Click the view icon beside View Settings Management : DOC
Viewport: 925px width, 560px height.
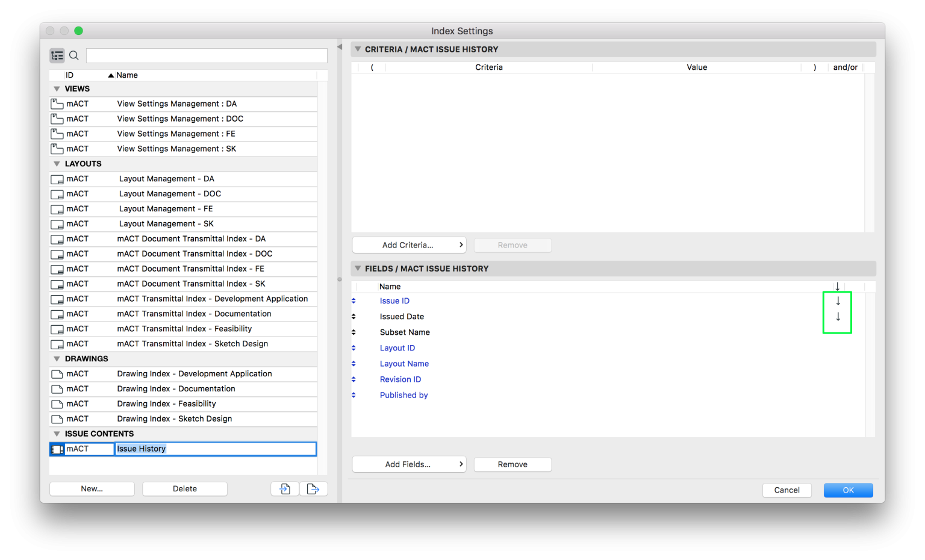point(57,119)
